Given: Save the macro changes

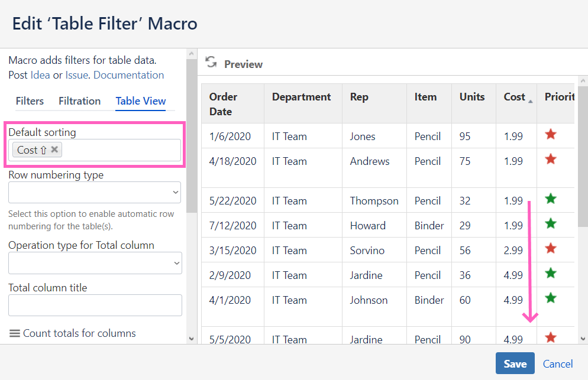Looking at the screenshot, I should [x=514, y=363].
